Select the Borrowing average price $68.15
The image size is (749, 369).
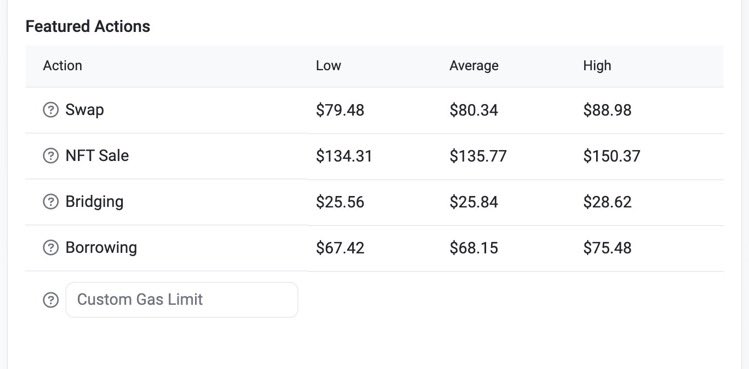click(474, 248)
